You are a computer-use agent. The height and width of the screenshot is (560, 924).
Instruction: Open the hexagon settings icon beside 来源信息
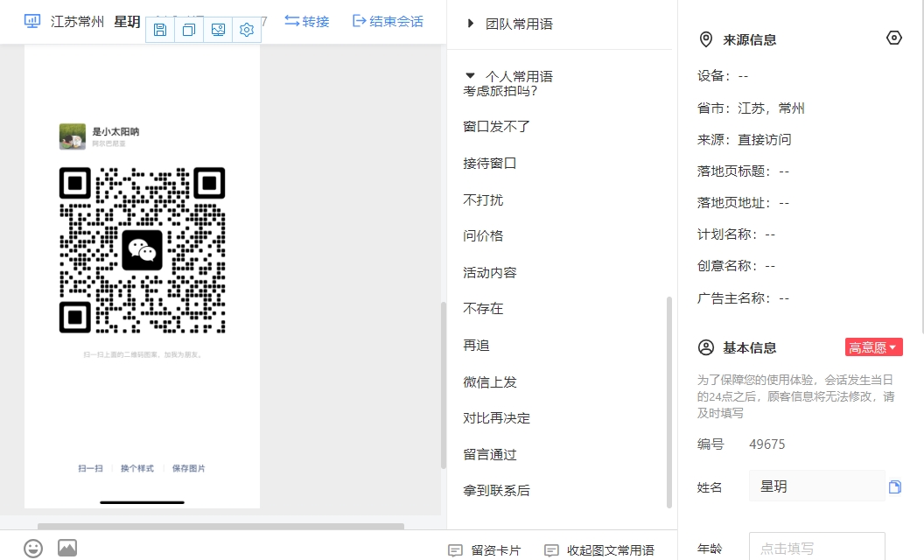(x=894, y=38)
